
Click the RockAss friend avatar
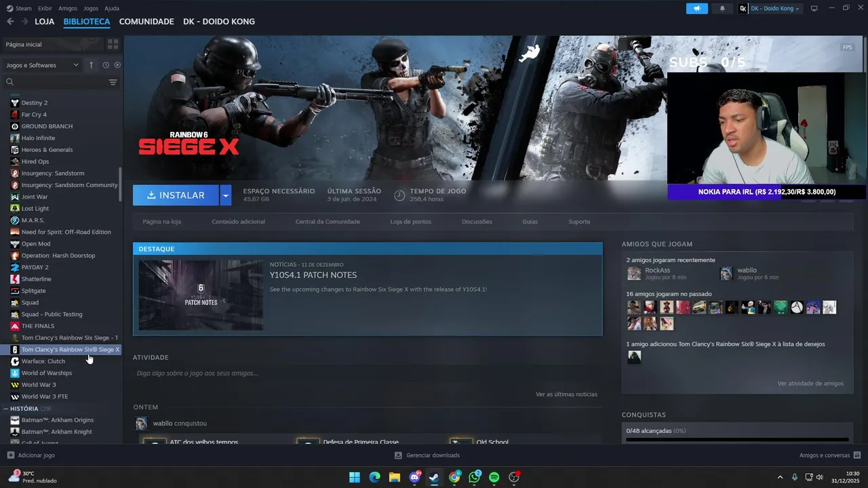[x=634, y=273]
